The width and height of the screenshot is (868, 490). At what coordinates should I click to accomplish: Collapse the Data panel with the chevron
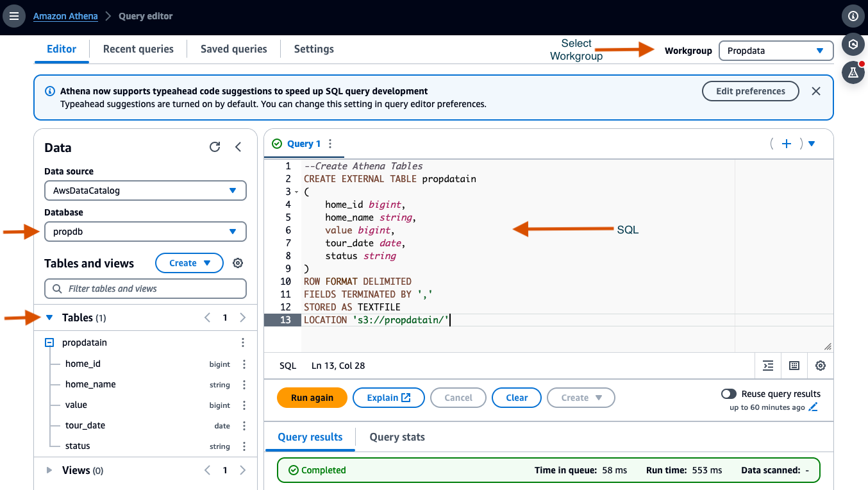(238, 147)
